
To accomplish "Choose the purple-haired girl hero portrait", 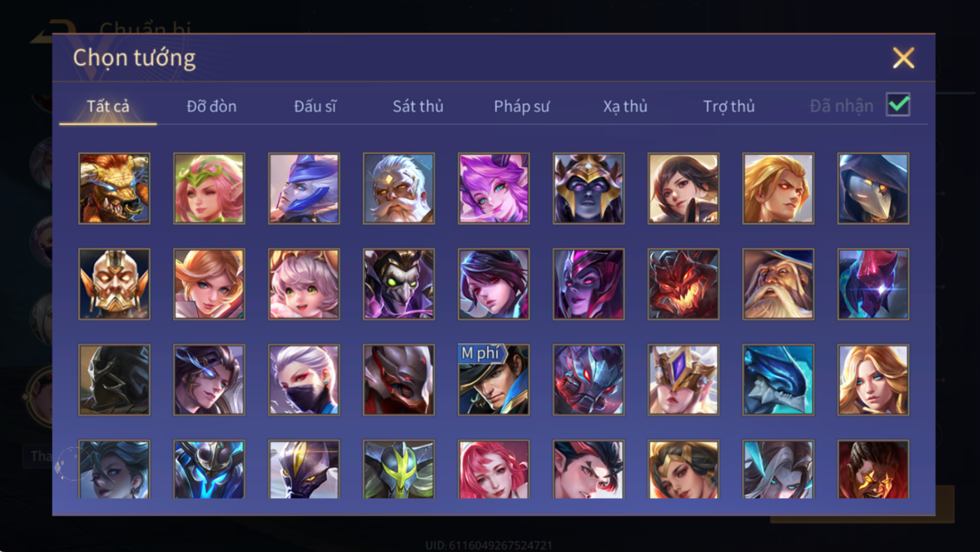I will [x=494, y=189].
